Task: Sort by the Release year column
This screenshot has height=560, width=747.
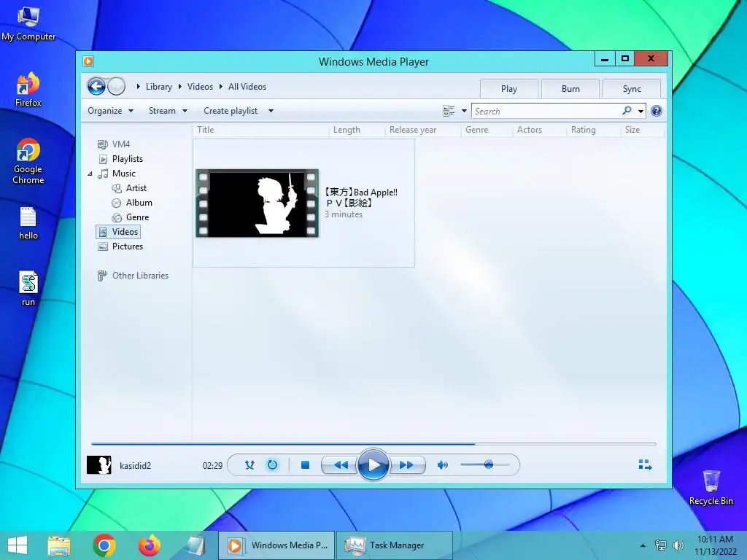Action: click(x=423, y=130)
